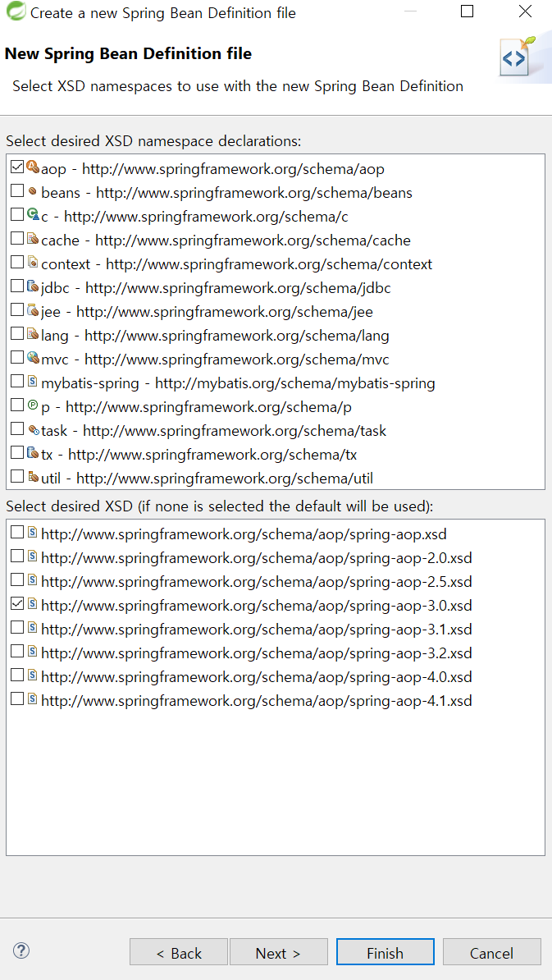This screenshot has width=552, height=980.
Task: Click the jdbc namespace icon
Action: click(33, 287)
